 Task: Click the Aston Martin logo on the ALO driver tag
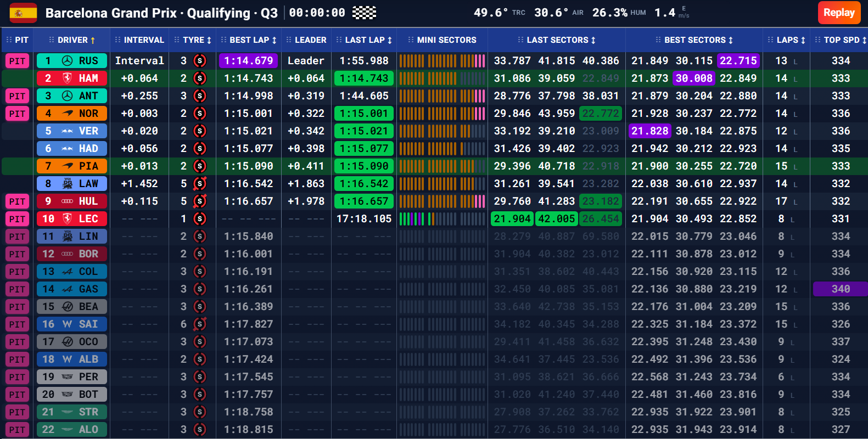(68, 430)
